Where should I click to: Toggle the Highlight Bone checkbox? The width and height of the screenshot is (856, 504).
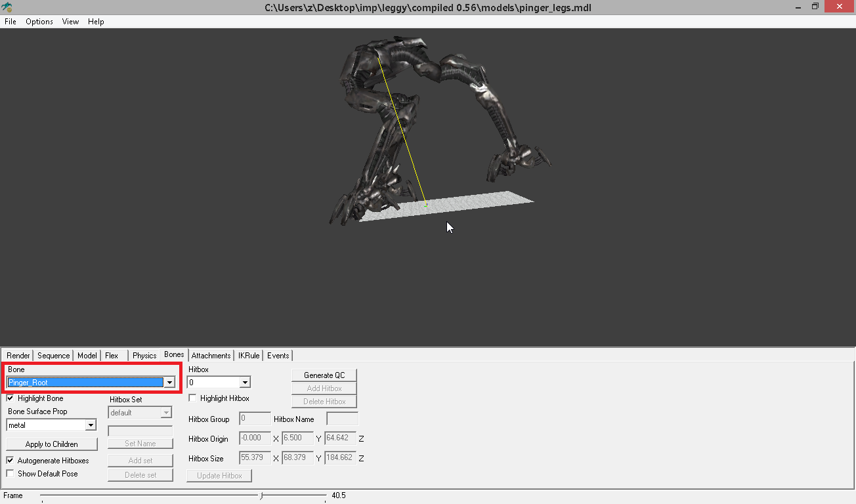[x=10, y=398]
